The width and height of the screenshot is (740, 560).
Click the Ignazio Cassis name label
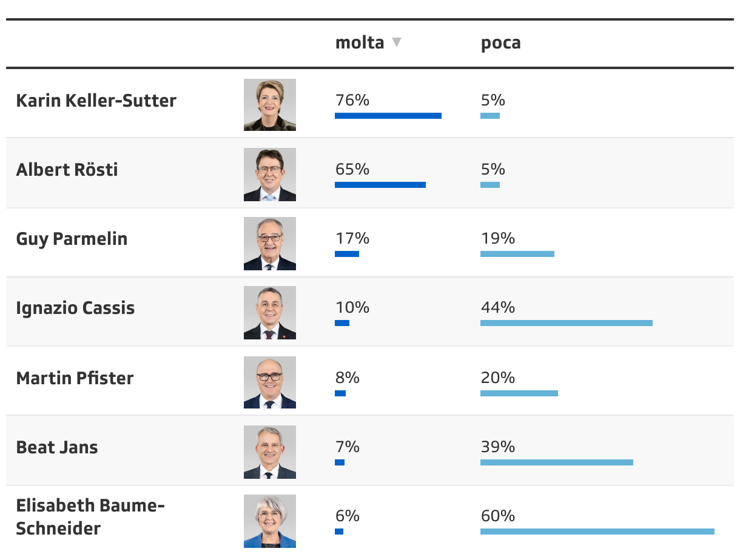point(75,308)
